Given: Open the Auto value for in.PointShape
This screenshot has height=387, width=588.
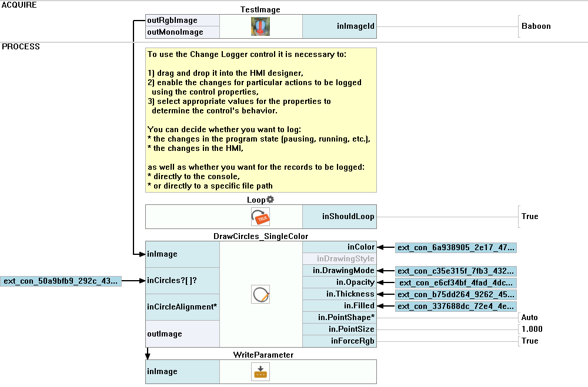Looking at the screenshot, I should pos(529,318).
